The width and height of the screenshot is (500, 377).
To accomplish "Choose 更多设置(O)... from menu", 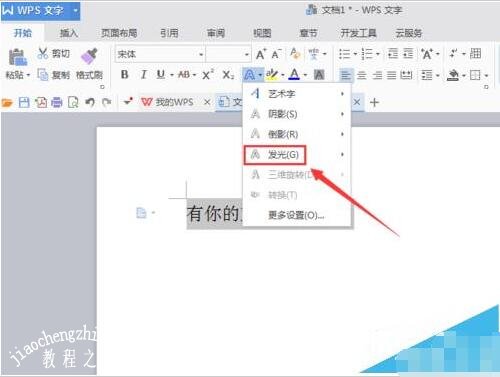I will (x=297, y=215).
